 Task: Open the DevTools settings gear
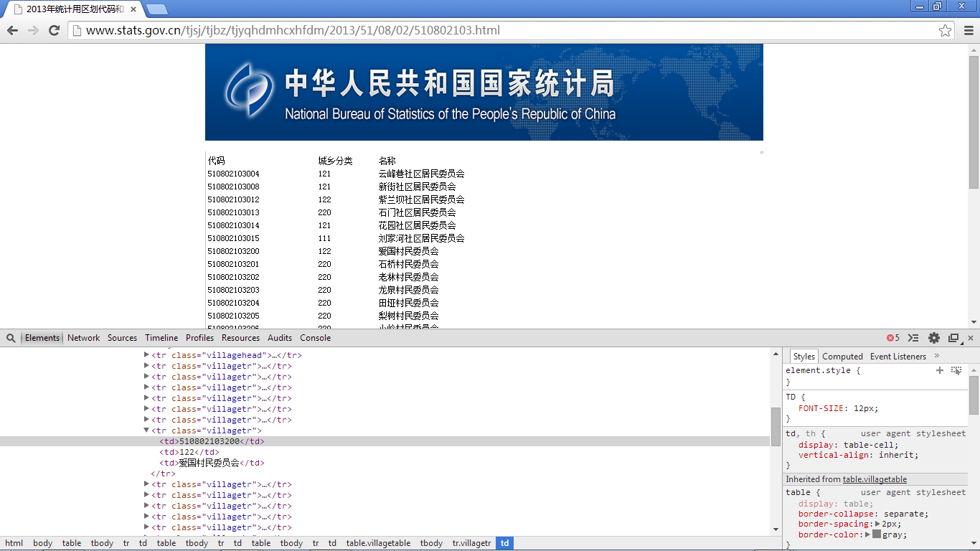coord(933,337)
